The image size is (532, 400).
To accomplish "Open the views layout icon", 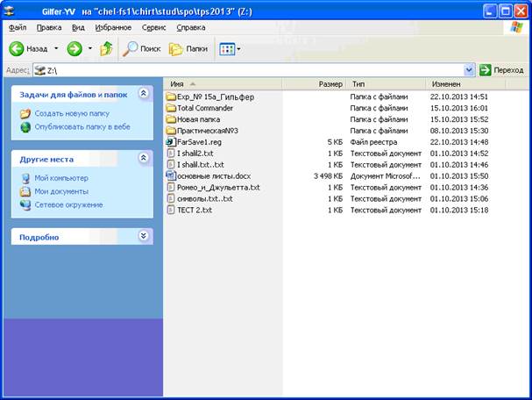I will [x=227, y=49].
